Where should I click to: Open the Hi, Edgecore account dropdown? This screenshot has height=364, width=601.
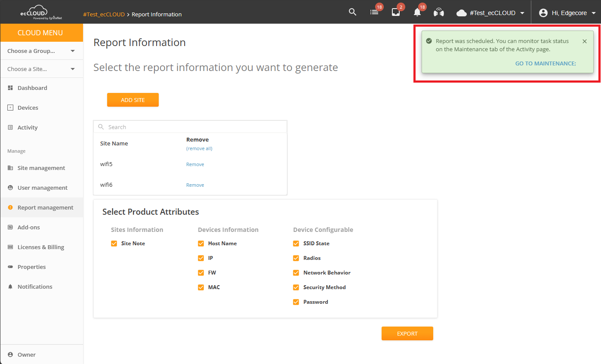pyautogui.click(x=567, y=12)
